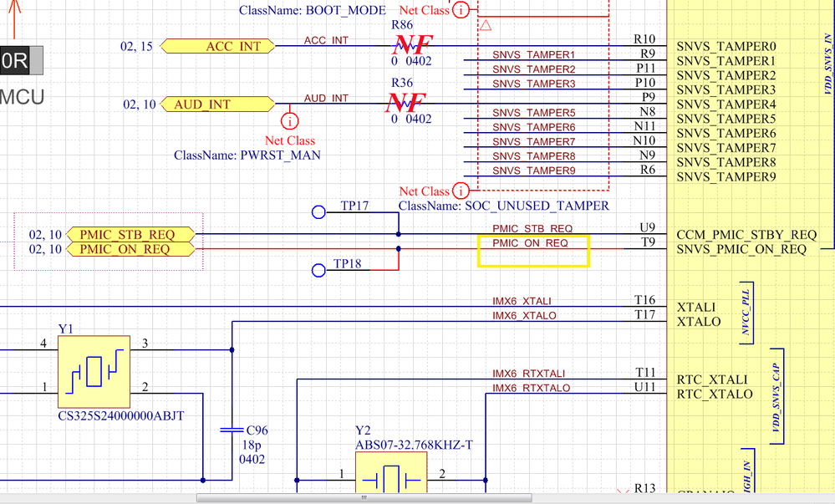Click the 0R label box

[x=21, y=61]
